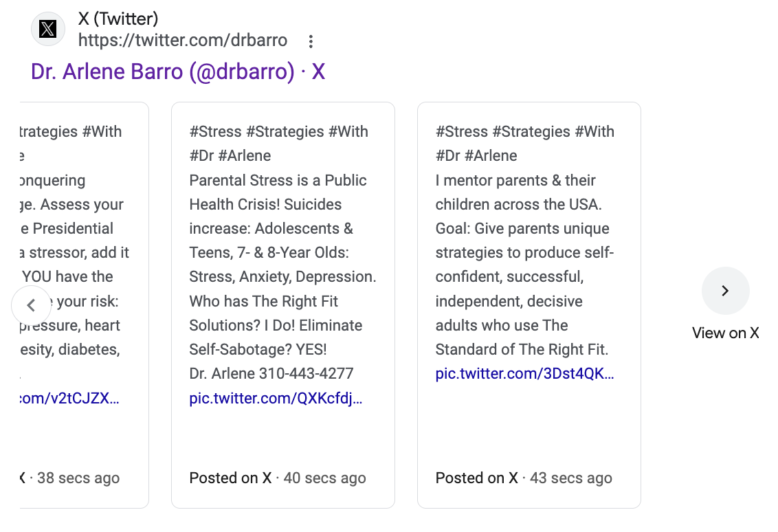Image resolution: width=778 pixels, height=532 pixels.
Task: Click 'Posted on X · 43 secs ago'
Action: pyautogui.click(x=524, y=478)
